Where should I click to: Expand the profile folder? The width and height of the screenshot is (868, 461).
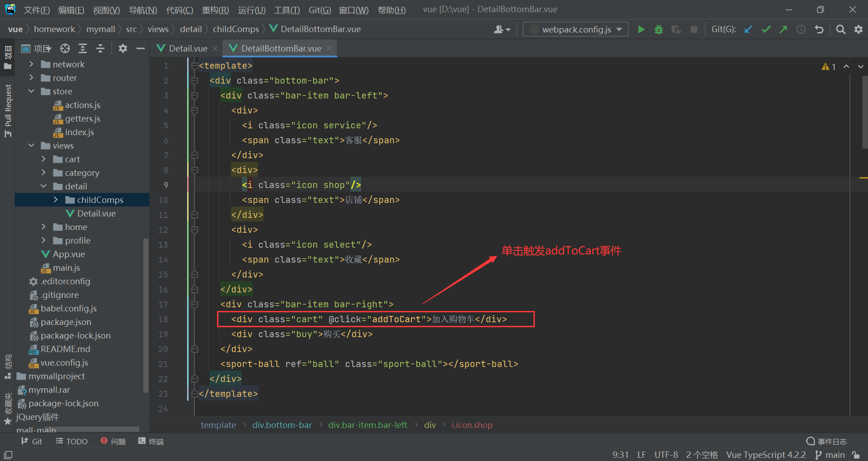click(43, 240)
